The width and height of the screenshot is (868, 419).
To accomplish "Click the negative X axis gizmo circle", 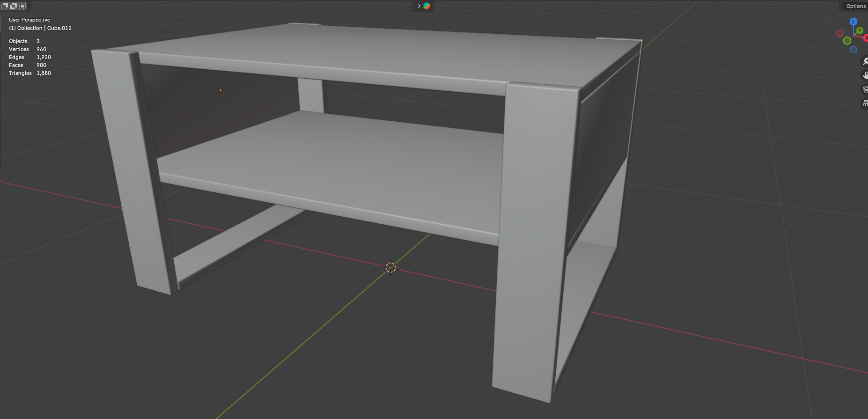I will (x=840, y=33).
